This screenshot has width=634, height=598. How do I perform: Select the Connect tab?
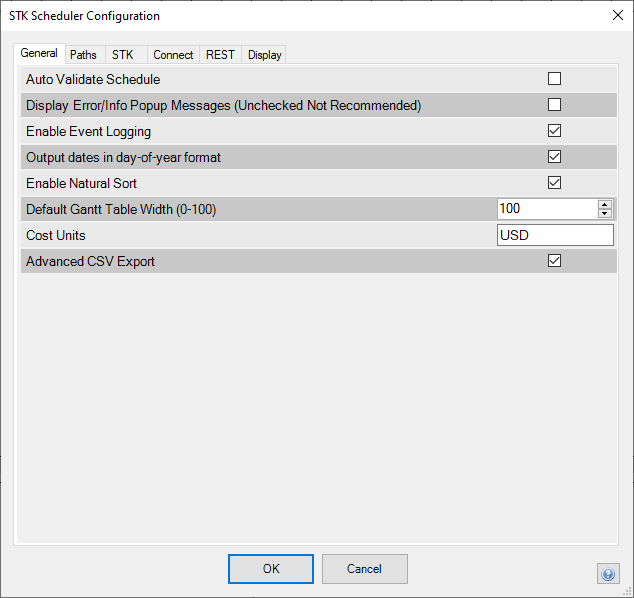[x=173, y=55]
